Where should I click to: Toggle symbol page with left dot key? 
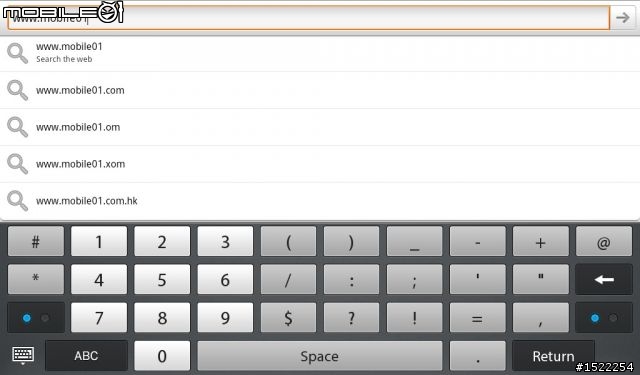pyautogui.click(x=36, y=318)
